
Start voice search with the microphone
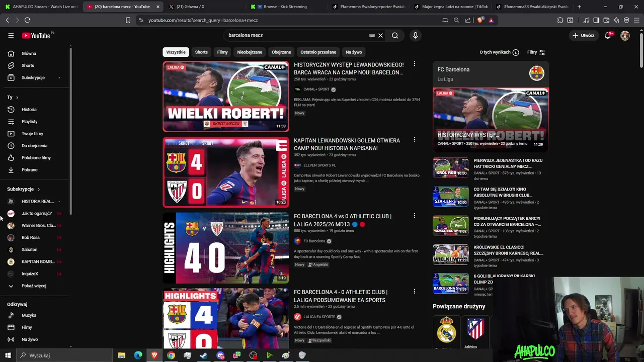click(x=415, y=36)
